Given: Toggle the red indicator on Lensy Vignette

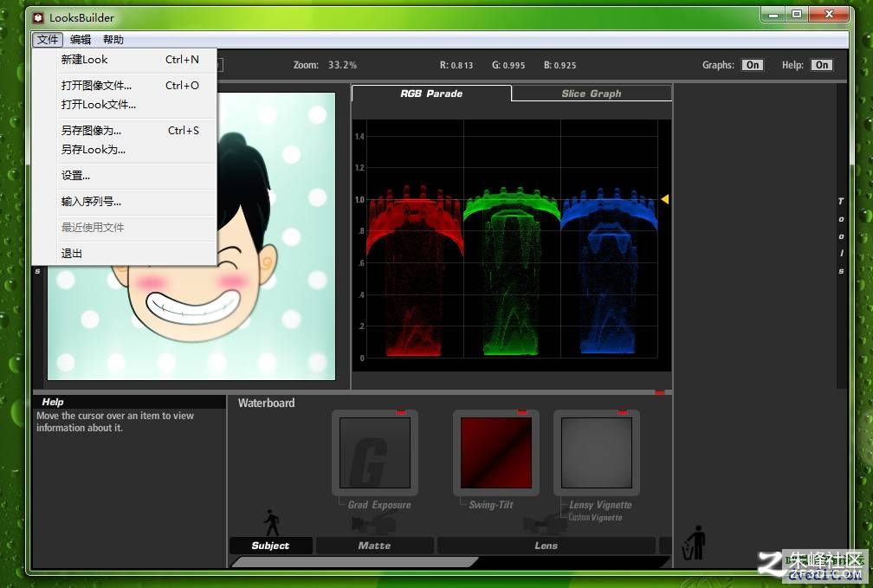Looking at the screenshot, I should 623,412.
